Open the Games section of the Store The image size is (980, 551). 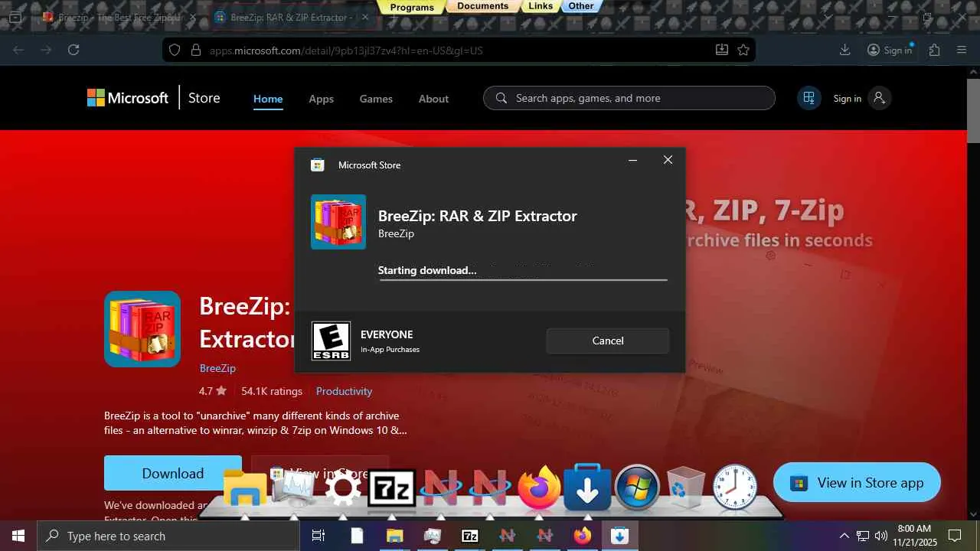(x=376, y=99)
